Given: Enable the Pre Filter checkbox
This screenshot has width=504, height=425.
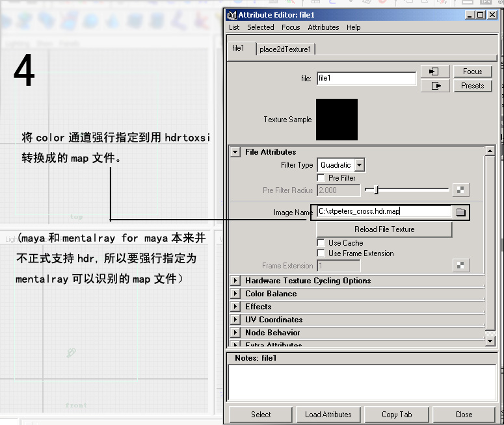Looking at the screenshot, I should point(321,177).
